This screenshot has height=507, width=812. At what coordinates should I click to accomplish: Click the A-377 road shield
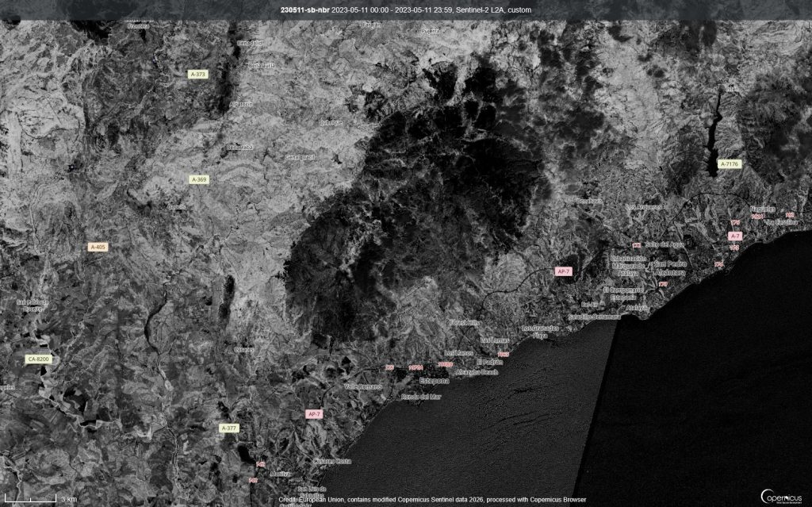[x=229, y=428]
